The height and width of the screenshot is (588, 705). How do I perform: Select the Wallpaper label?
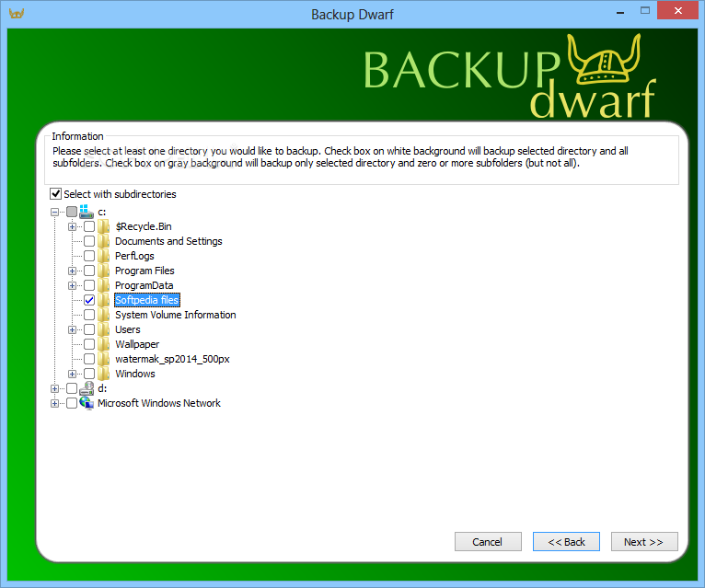point(137,344)
